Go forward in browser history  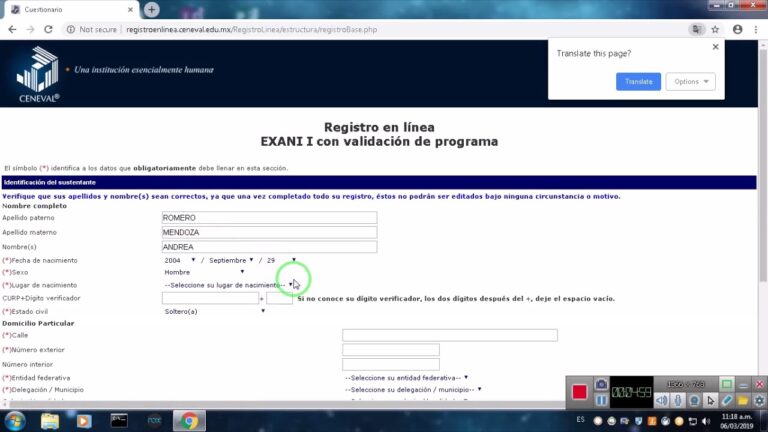pyautogui.click(x=30, y=29)
